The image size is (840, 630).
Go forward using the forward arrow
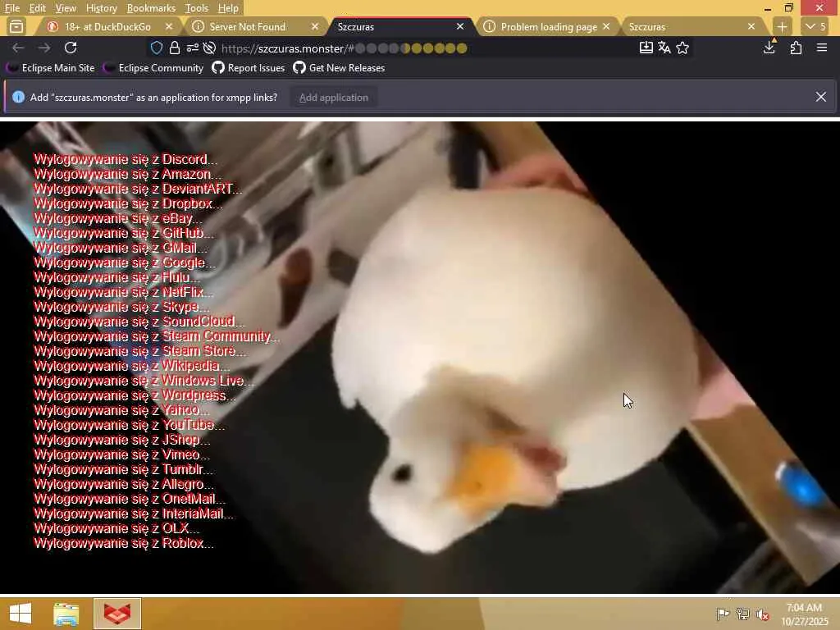[44, 48]
